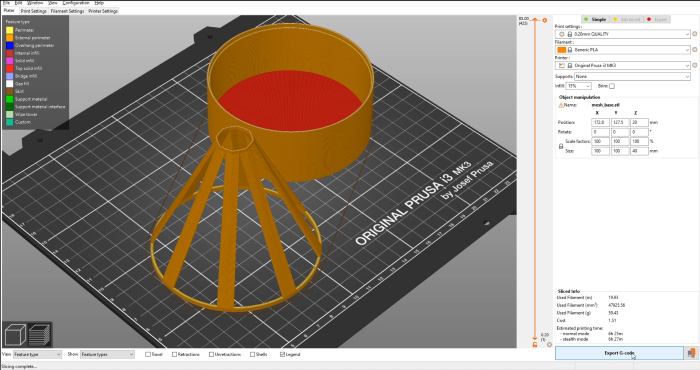Viewport: 700px width, 370px height.
Task: Open the Window menu
Action: pyautogui.click(x=35, y=3)
